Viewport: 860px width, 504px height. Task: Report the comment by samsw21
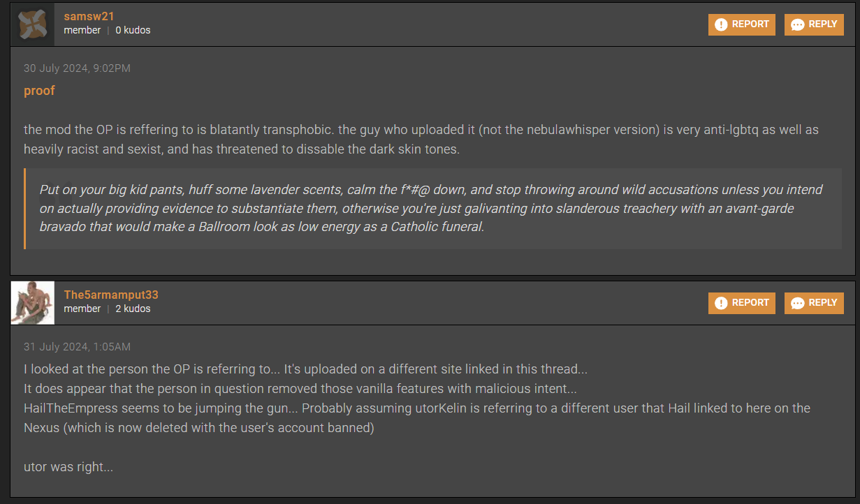pyautogui.click(x=741, y=24)
